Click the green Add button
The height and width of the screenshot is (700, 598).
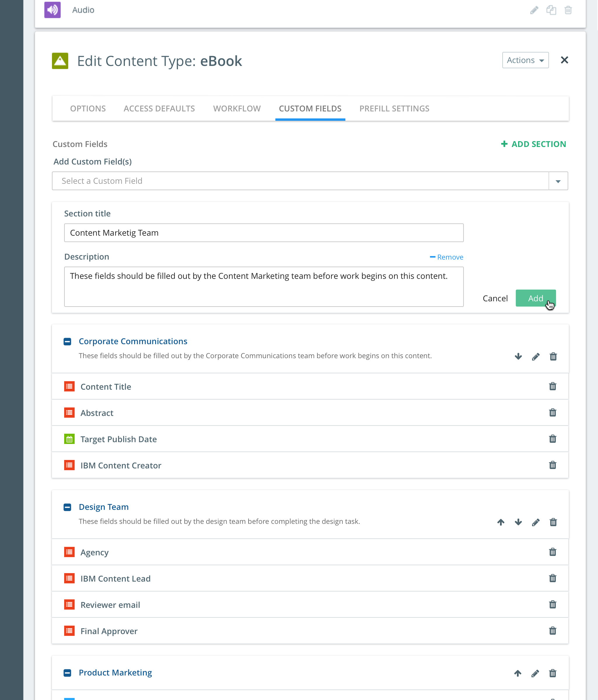(535, 298)
